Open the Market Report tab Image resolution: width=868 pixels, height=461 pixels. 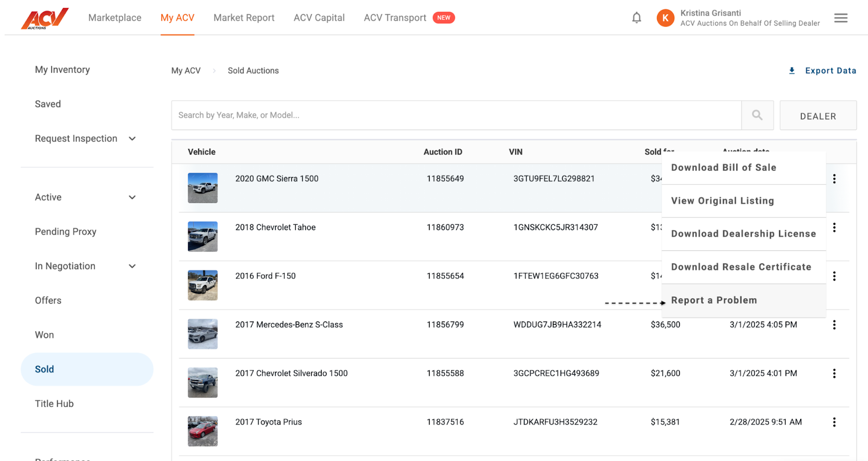click(244, 18)
